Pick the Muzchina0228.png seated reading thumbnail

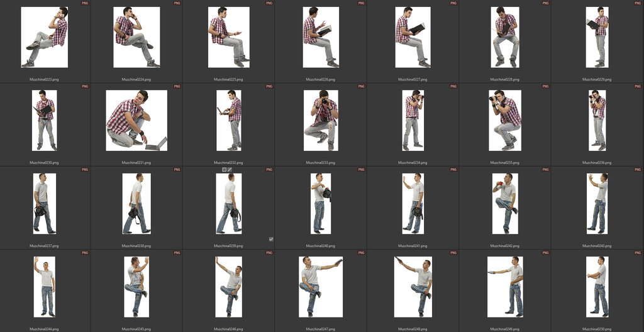505,37
